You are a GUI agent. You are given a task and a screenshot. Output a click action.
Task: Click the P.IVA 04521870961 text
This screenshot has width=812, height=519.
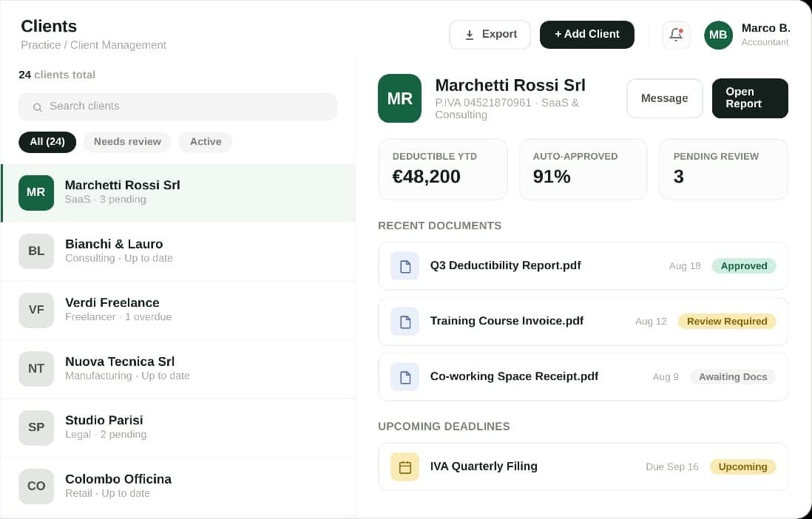pyautogui.click(x=483, y=103)
